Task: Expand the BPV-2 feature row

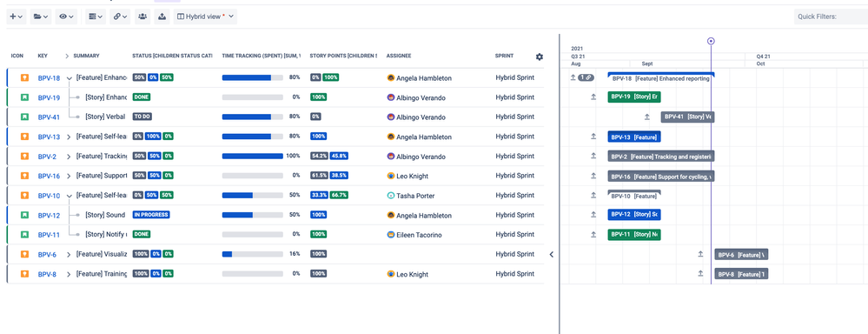Action: pos(69,157)
